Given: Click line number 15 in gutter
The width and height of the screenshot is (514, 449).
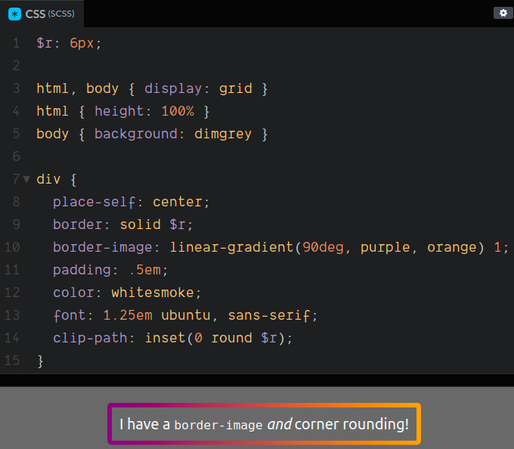Looking at the screenshot, I should [12, 361].
